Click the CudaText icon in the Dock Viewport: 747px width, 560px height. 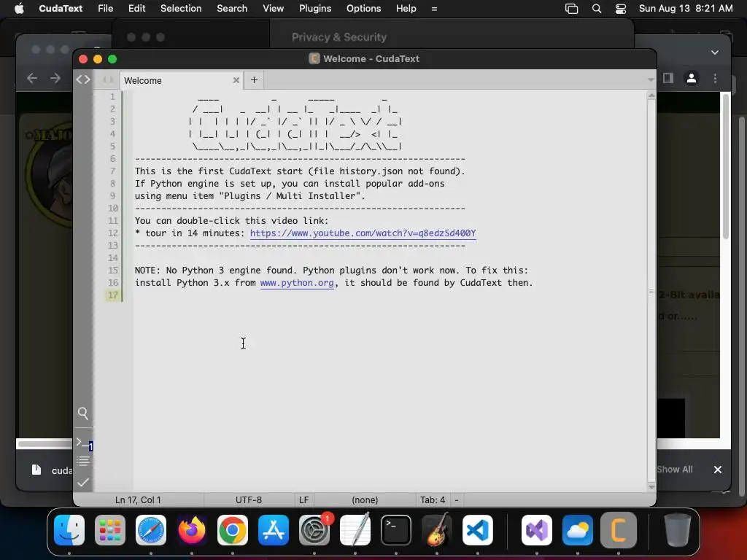coord(619,530)
